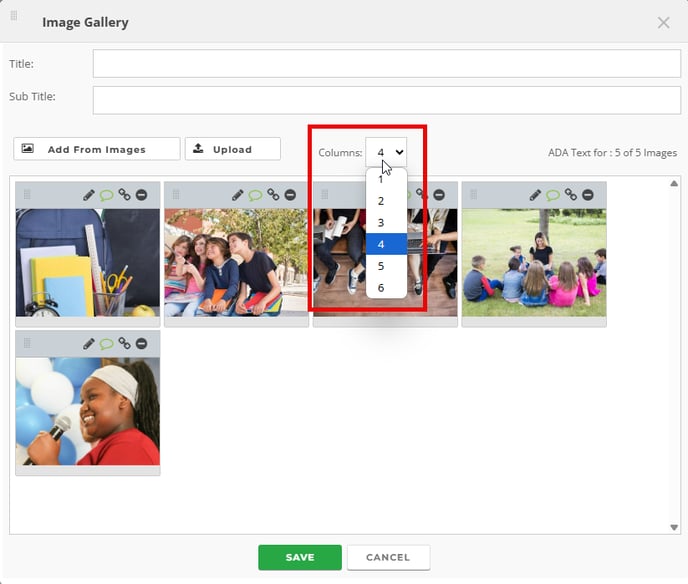The width and height of the screenshot is (688, 584).
Task: Focus the Title input field
Action: [387, 64]
